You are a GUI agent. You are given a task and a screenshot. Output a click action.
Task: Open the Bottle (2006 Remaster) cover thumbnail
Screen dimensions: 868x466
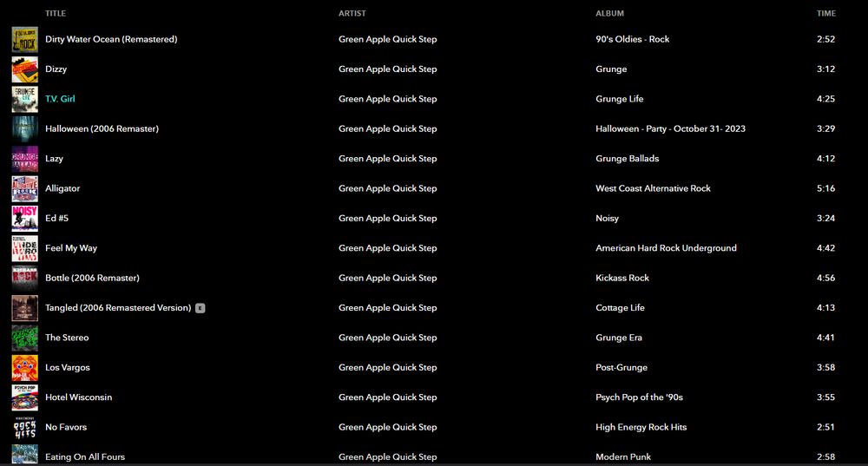point(25,279)
